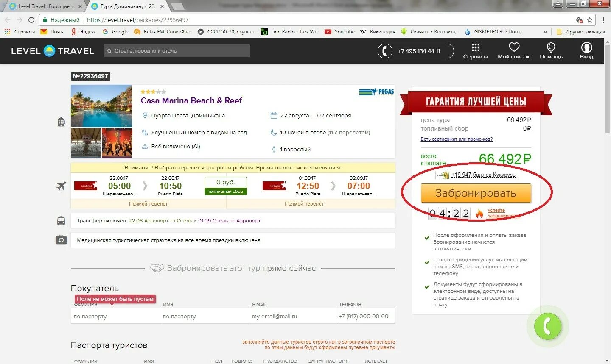Screen dimensions: 611x364
Task: Click the 0 руб. топливный сбор badge
Action: (225, 186)
